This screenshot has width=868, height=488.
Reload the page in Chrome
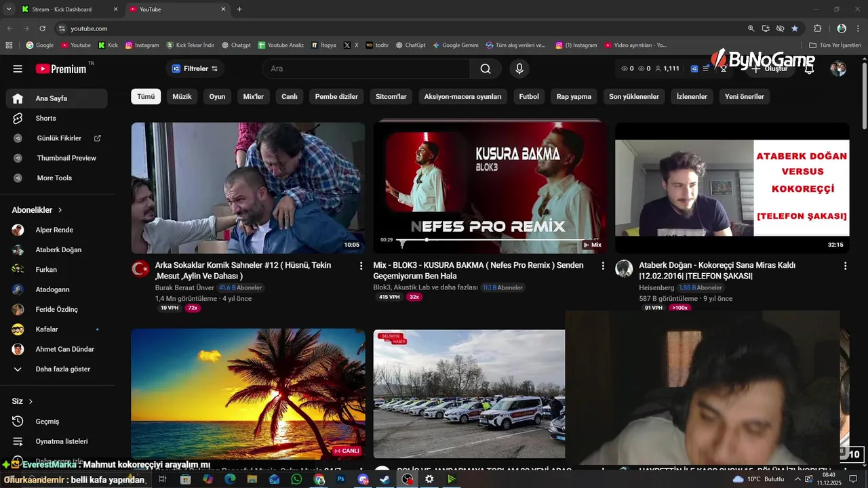(x=42, y=28)
